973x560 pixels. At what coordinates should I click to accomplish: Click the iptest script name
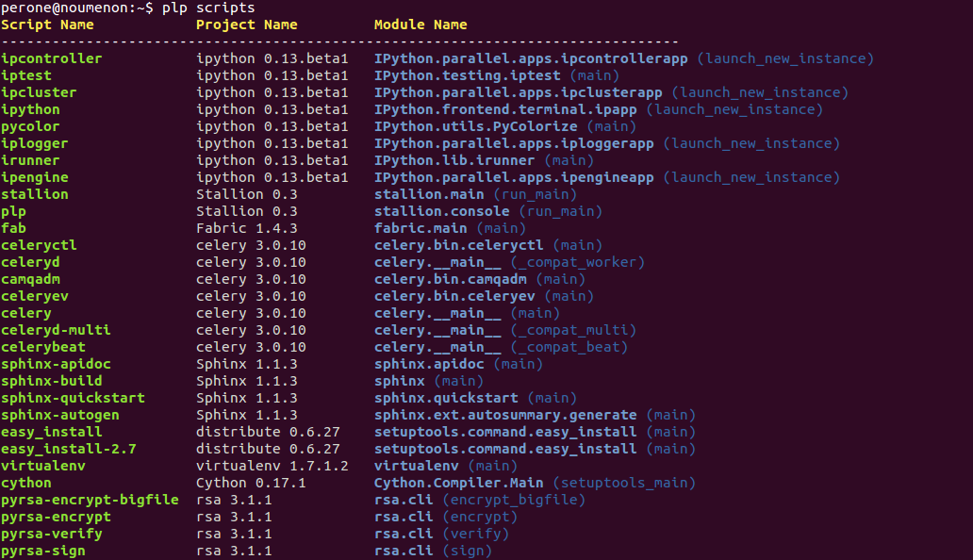pyautogui.click(x=26, y=75)
